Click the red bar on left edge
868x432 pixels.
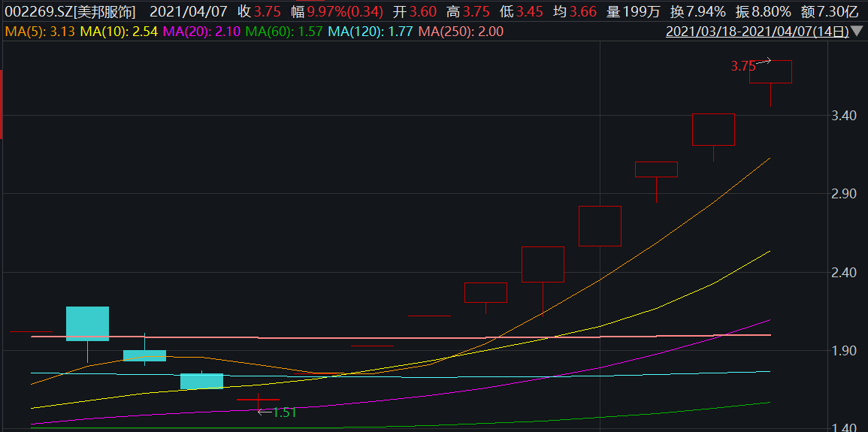(x=2, y=104)
